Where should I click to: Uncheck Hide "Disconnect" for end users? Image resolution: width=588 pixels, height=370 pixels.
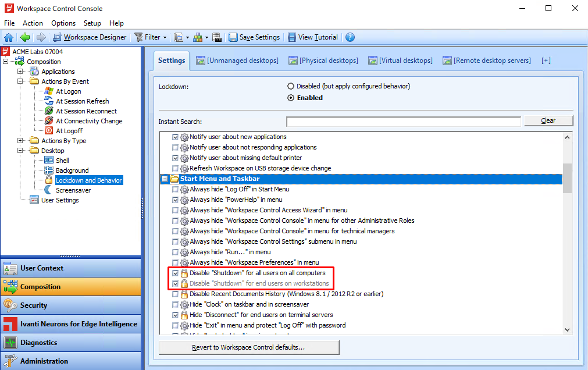(175, 315)
